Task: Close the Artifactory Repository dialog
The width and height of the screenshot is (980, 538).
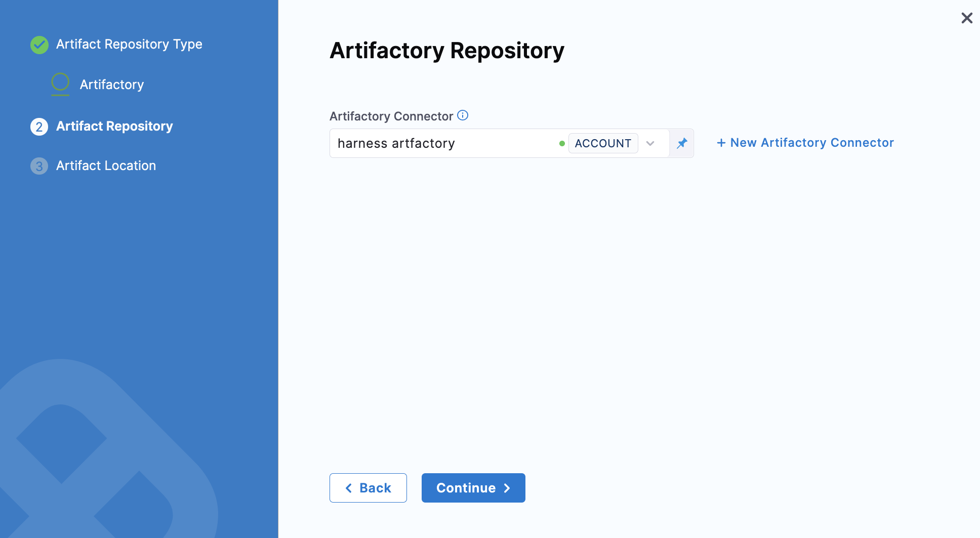Action: coord(966,18)
